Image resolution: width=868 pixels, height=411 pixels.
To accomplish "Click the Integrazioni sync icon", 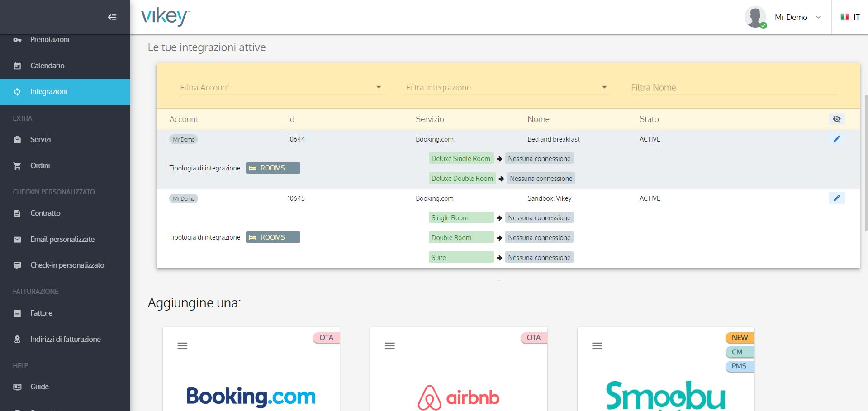I will 17,92.
